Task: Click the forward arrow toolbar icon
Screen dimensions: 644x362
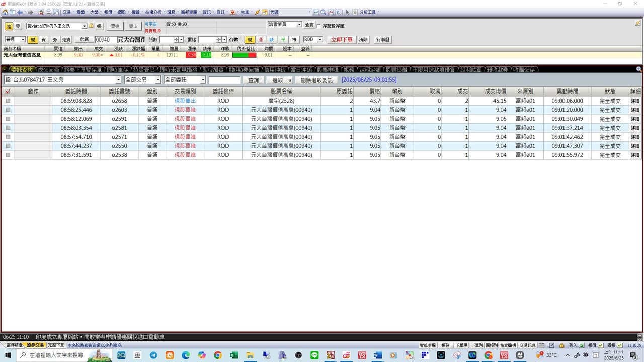Action: pyautogui.click(x=30, y=12)
